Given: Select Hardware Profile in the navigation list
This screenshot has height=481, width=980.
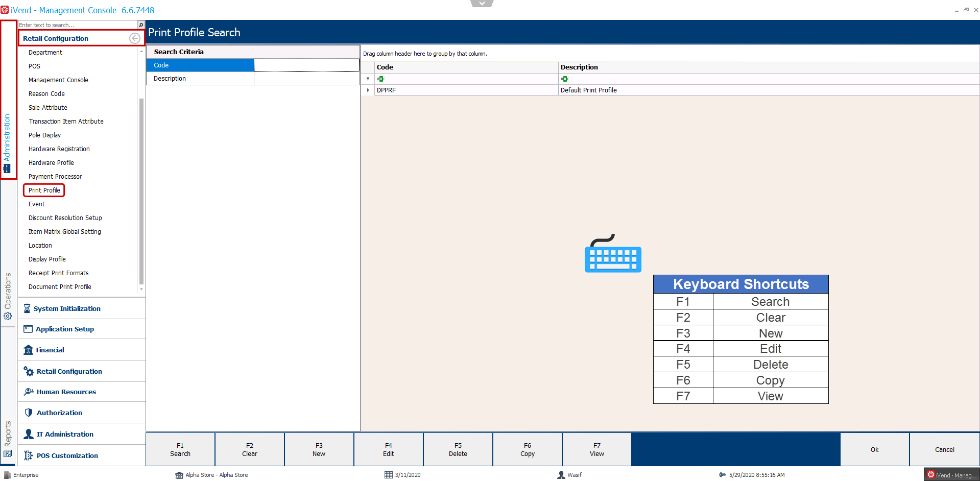Looking at the screenshot, I should pos(51,162).
